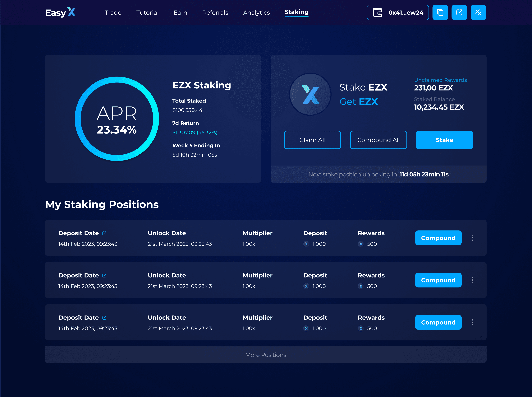The height and width of the screenshot is (397, 532).
Task: Click EZX token icon beside third row's 500 rewards
Action: point(360,328)
